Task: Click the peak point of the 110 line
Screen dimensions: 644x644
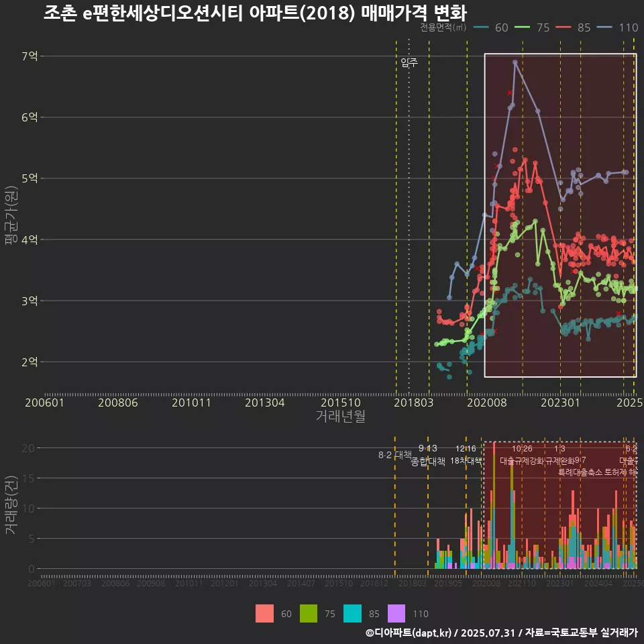Action: click(515, 62)
